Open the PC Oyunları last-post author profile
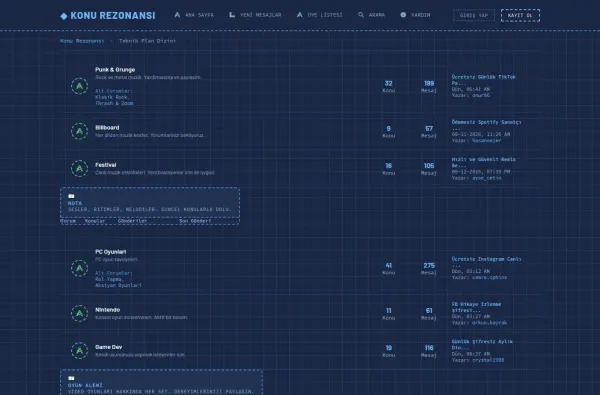The width and height of the screenshot is (600, 395). [489, 277]
